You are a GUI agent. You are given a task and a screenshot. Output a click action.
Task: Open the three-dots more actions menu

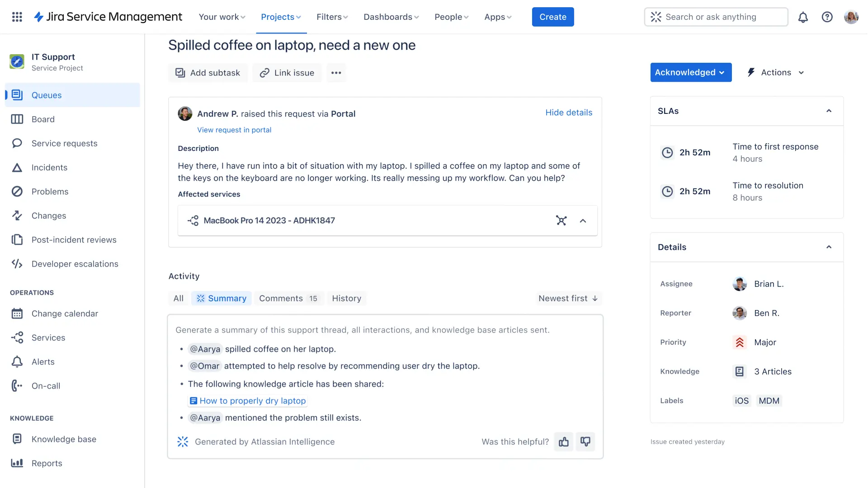336,73
